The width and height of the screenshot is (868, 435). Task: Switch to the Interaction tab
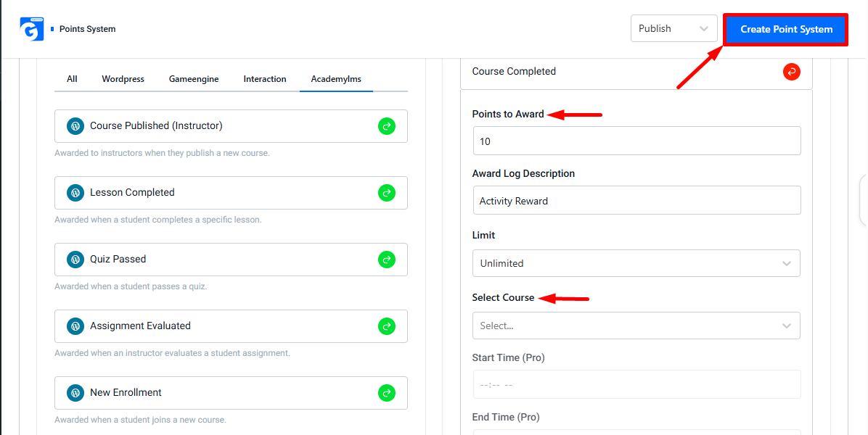click(x=265, y=79)
